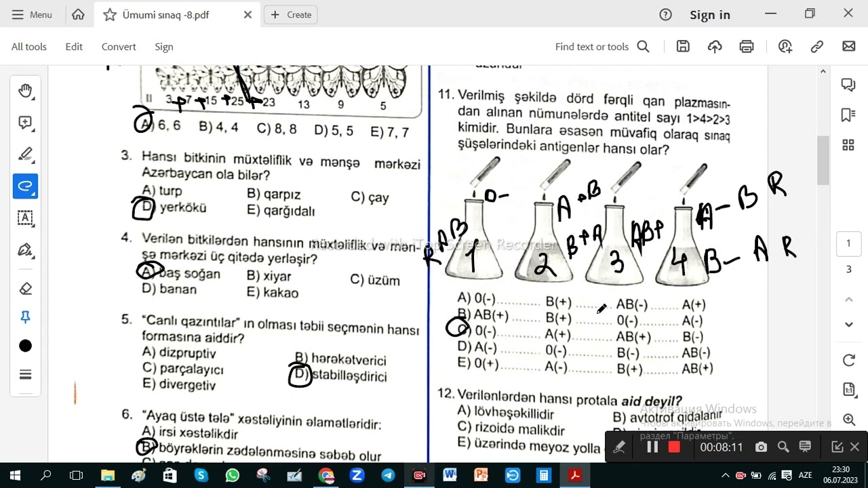Click the cloud upload icon

[x=715, y=46]
